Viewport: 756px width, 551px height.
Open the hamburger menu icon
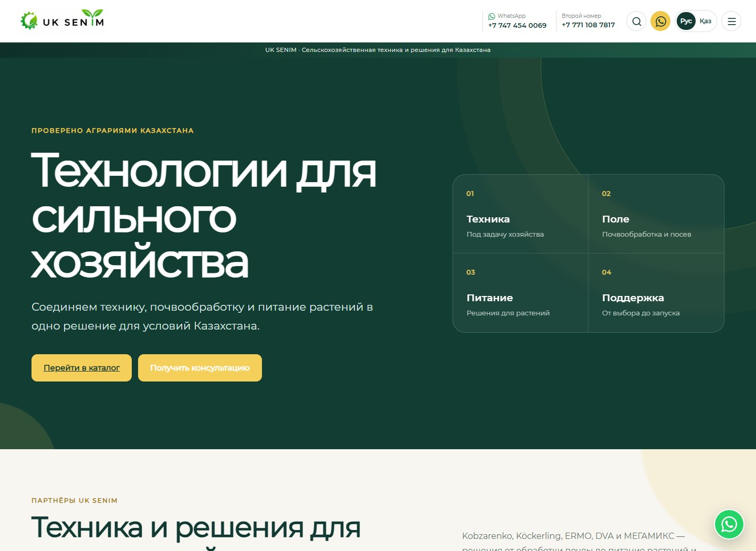point(731,22)
